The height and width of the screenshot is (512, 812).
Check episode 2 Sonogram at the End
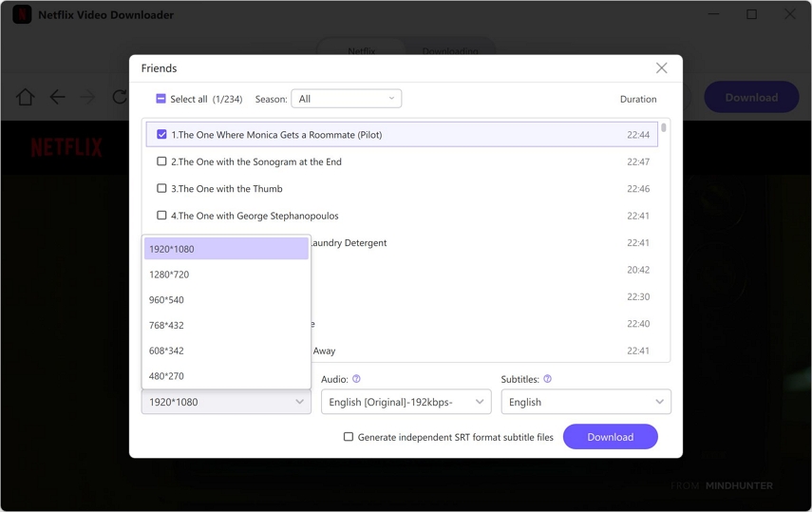click(x=161, y=161)
